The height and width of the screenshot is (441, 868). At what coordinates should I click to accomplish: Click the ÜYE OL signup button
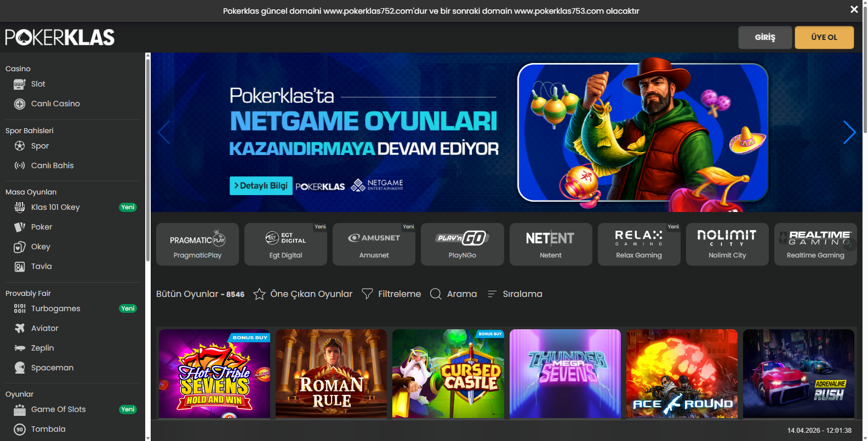click(824, 37)
